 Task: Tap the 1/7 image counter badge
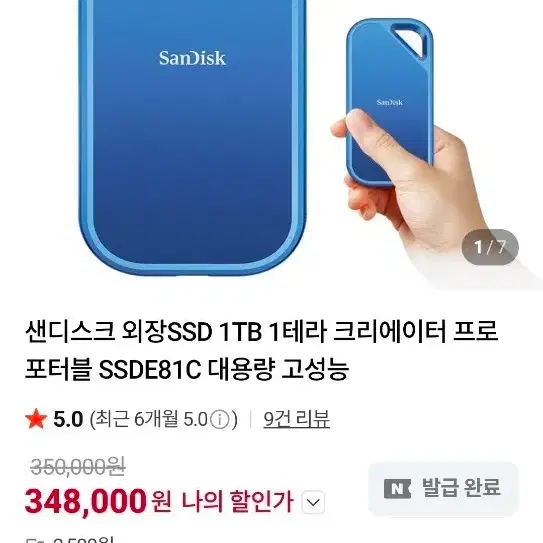pos(490,247)
